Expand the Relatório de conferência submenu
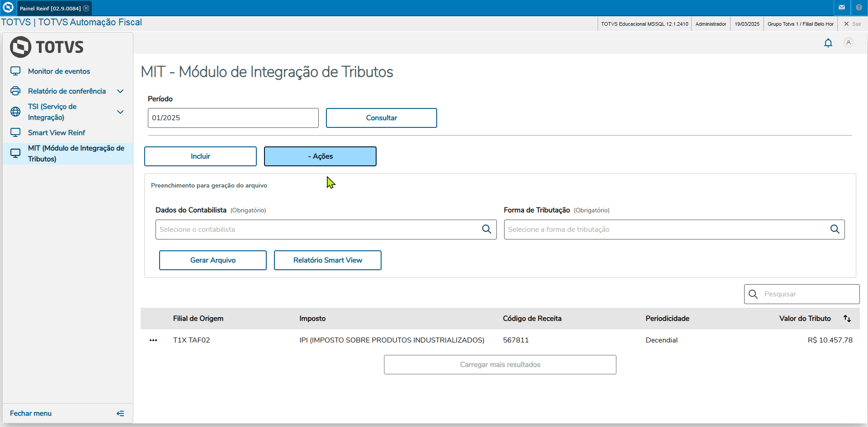 tap(120, 91)
